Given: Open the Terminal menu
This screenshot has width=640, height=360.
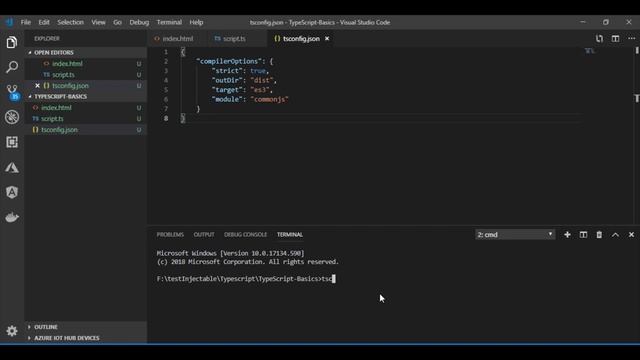Looking at the screenshot, I should pos(169,22).
